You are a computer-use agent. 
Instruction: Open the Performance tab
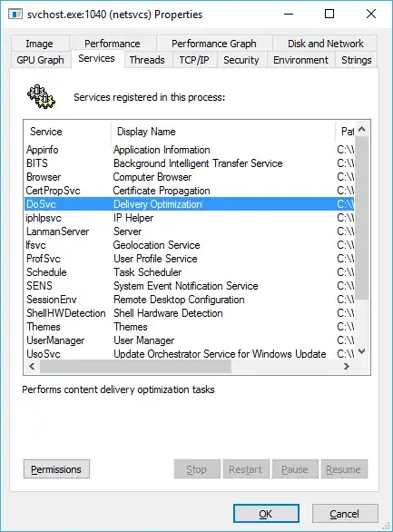[113, 44]
